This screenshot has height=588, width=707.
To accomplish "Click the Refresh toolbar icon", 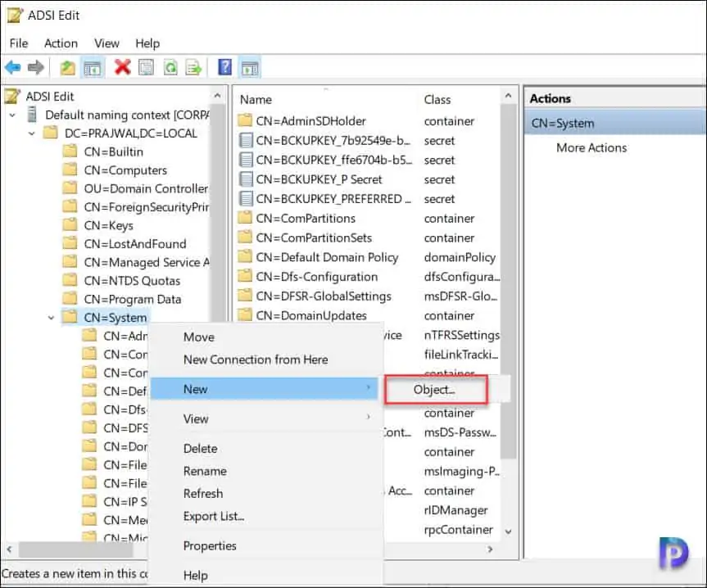I will (x=170, y=68).
